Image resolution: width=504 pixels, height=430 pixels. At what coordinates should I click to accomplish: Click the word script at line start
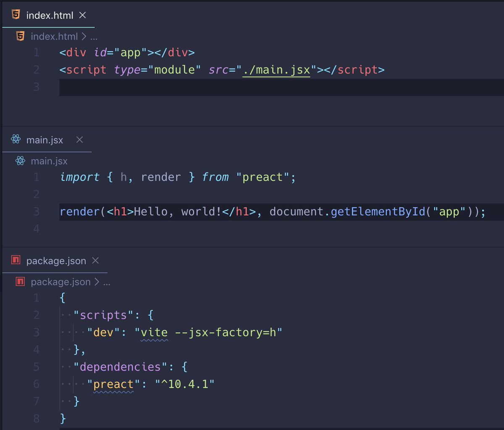click(86, 70)
